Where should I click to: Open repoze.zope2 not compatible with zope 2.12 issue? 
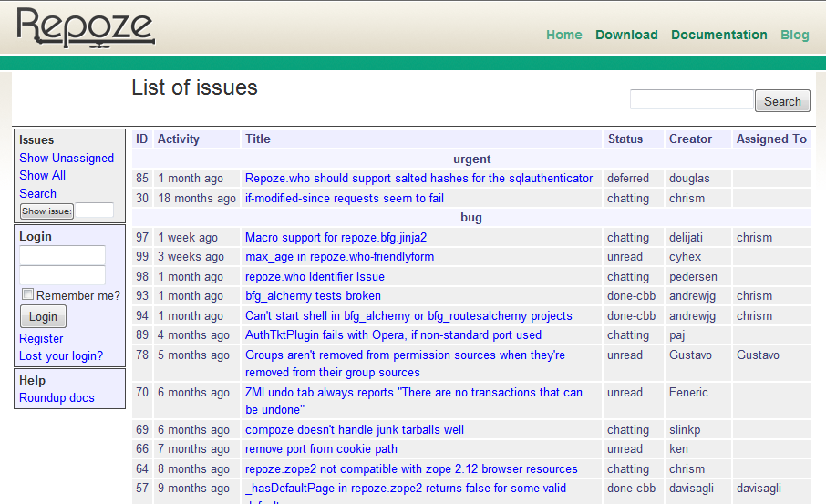(411, 469)
